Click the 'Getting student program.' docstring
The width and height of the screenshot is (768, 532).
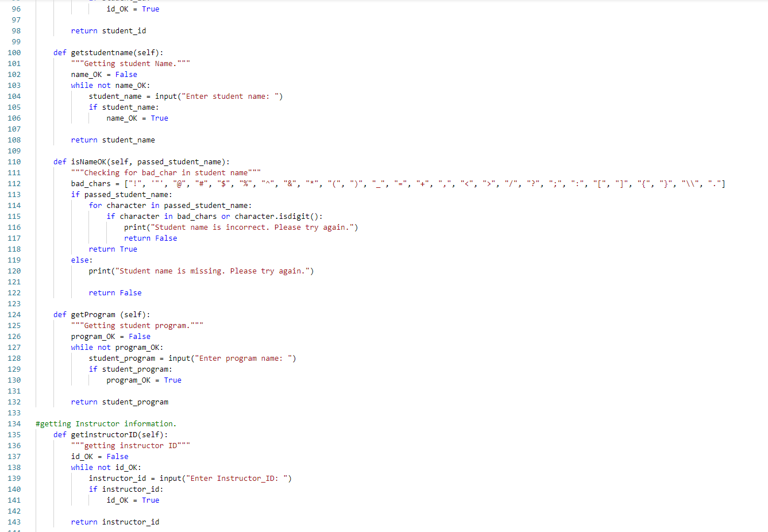click(137, 326)
